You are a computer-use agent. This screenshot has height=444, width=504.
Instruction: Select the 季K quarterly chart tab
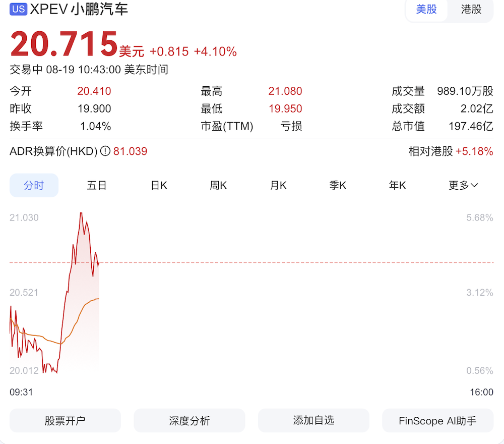pyautogui.click(x=337, y=185)
